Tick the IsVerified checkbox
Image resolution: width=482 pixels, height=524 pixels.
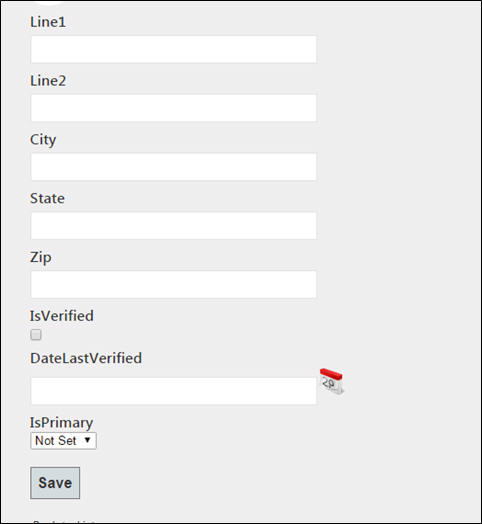[36, 335]
